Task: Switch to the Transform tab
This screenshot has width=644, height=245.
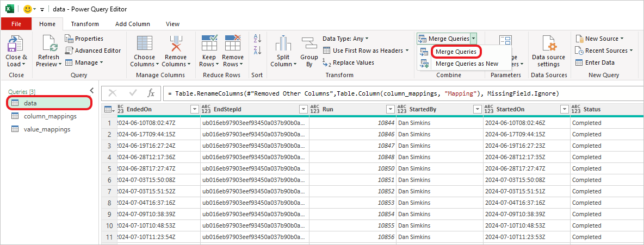Action: (85, 24)
